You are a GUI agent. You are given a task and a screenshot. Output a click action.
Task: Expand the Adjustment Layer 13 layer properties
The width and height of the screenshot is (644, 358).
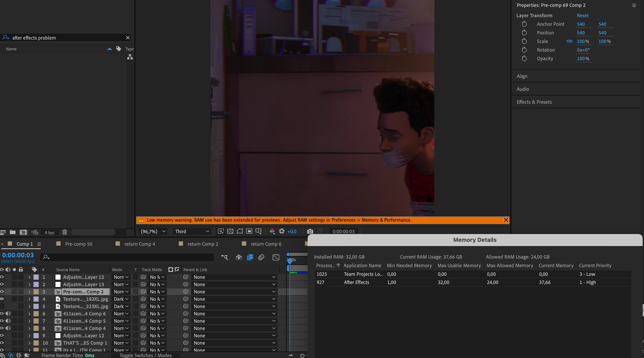29,284
